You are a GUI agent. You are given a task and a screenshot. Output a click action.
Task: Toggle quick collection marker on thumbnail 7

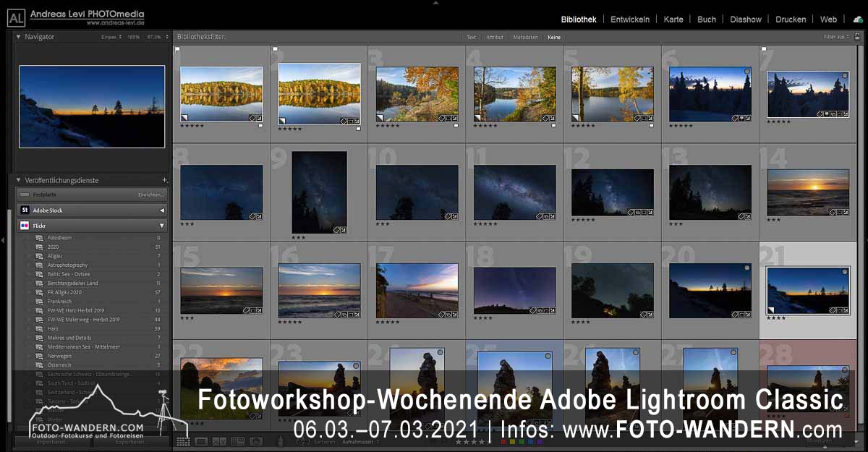[844, 75]
